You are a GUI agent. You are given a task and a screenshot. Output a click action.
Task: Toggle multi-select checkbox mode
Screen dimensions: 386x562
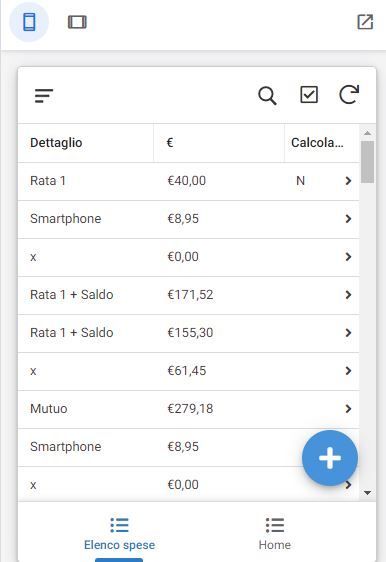(309, 95)
